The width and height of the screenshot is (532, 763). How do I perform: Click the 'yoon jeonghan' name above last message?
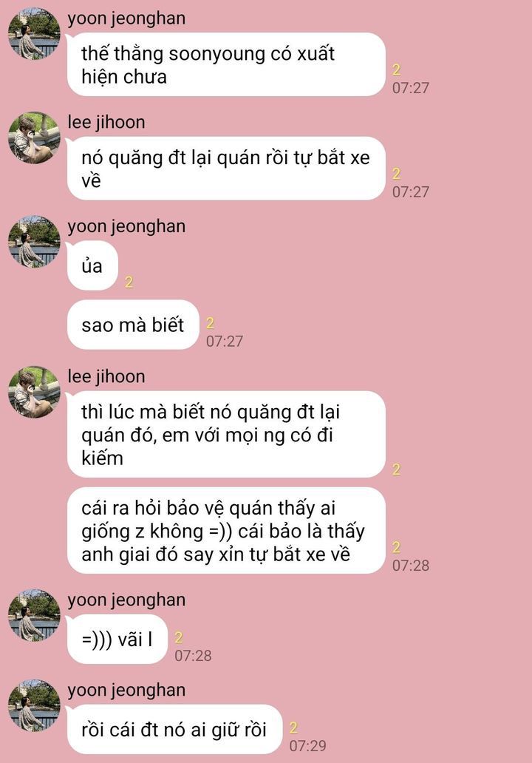(x=126, y=690)
